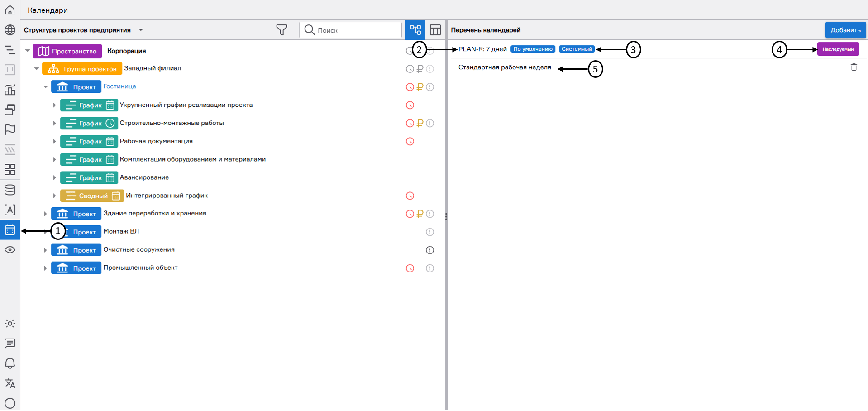Expand the Строительно-монтажные работы schedule
Viewport: 868px width, 411px height.
(54, 123)
